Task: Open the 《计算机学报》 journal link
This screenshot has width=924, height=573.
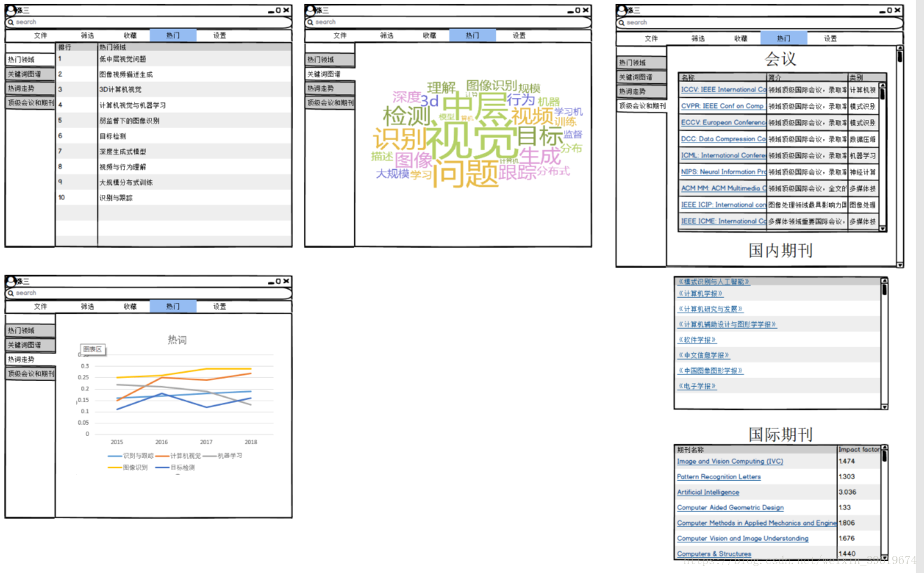Action: (700, 293)
